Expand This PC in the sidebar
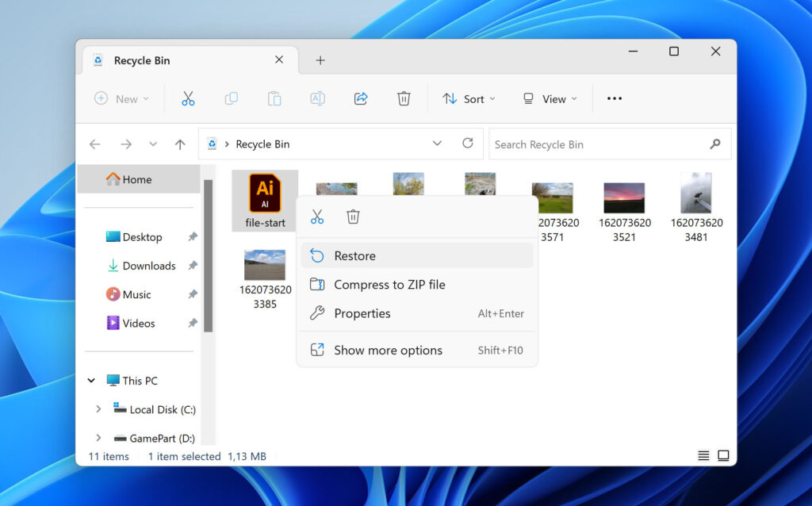The image size is (812, 506). pyautogui.click(x=90, y=380)
